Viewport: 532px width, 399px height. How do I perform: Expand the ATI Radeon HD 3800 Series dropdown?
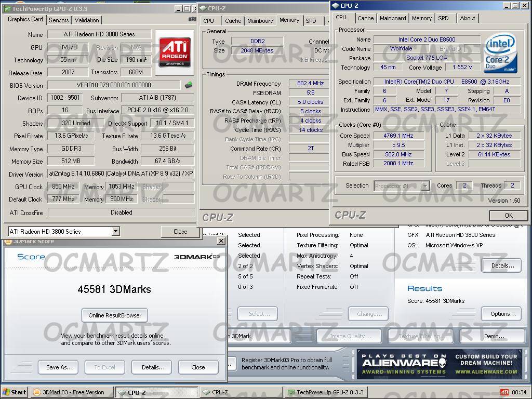click(x=116, y=231)
